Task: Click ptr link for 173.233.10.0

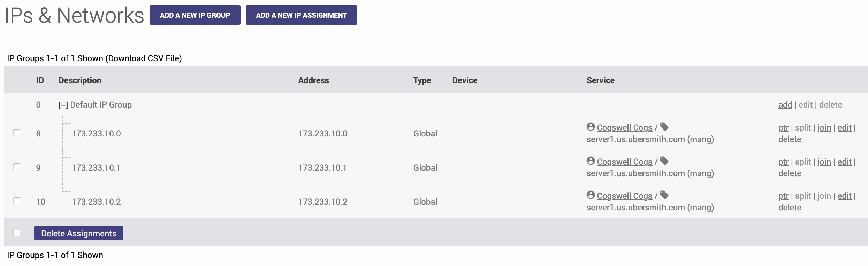Action: (x=783, y=128)
